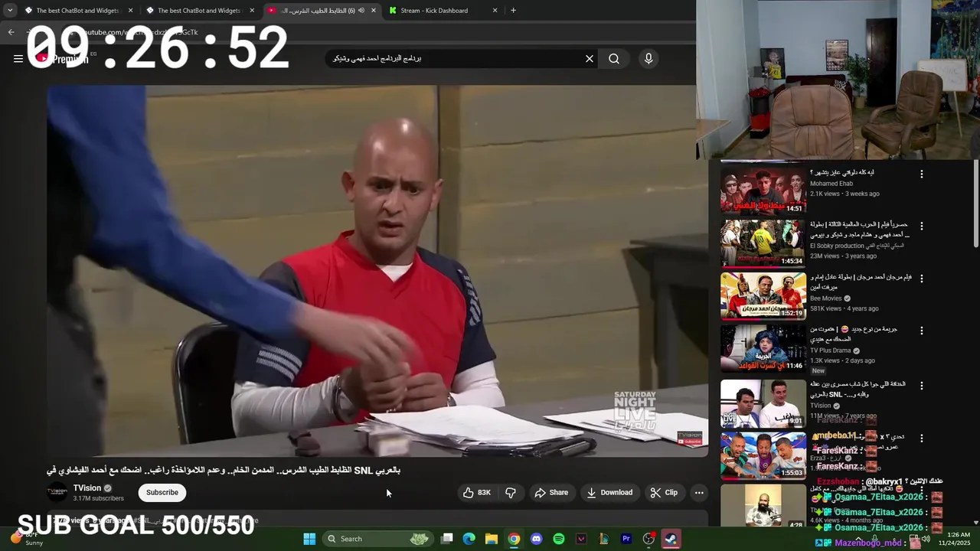980x551 pixels.
Task: Open options menu for El Sobky video
Action: [922, 227]
